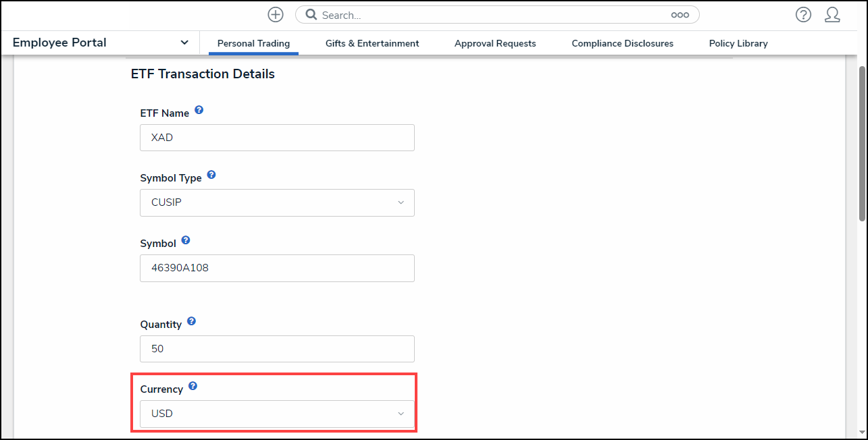Expand the Employee Portal dropdown

coord(184,43)
